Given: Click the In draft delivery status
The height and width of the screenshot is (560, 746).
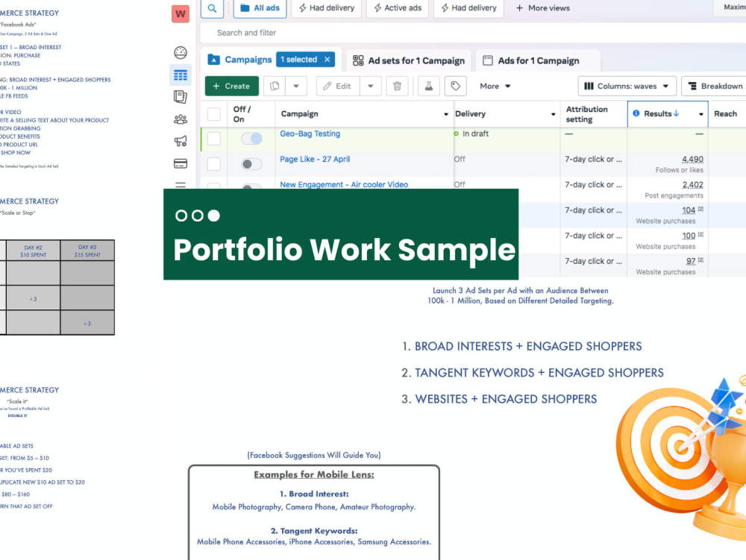Looking at the screenshot, I should coord(475,133).
